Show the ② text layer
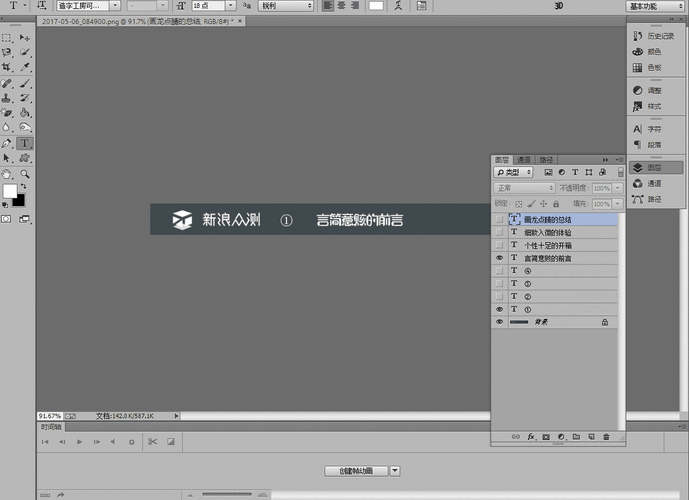This screenshot has width=689, height=500. click(500, 296)
